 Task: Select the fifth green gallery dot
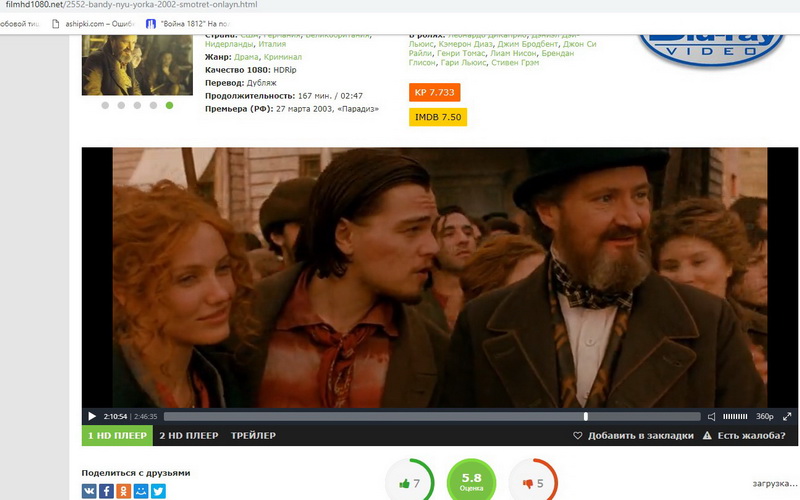169,105
